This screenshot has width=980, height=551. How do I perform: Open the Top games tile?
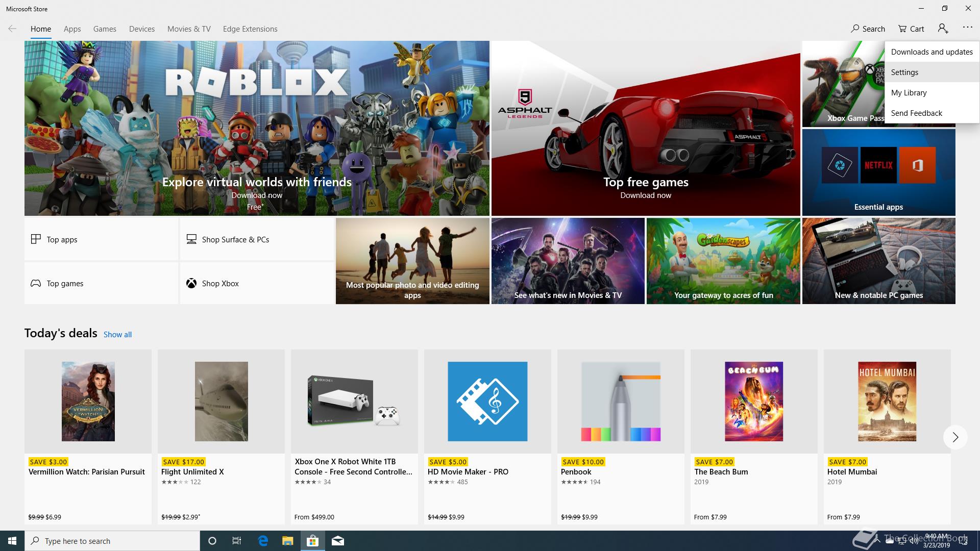pos(101,283)
